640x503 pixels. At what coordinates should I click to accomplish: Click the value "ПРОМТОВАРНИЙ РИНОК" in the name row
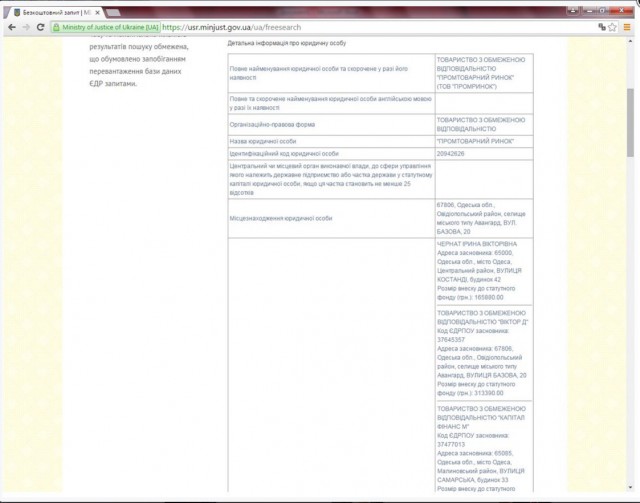(x=475, y=141)
